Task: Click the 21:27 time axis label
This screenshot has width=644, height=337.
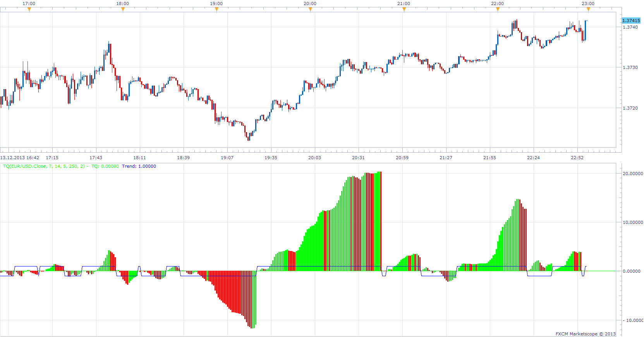Action: pos(446,158)
